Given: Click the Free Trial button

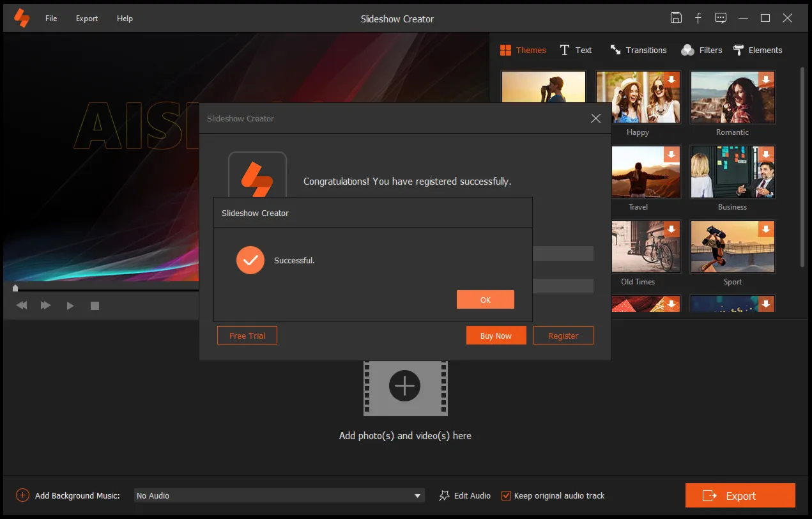Looking at the screenshot, I should (x=247, y=336).
